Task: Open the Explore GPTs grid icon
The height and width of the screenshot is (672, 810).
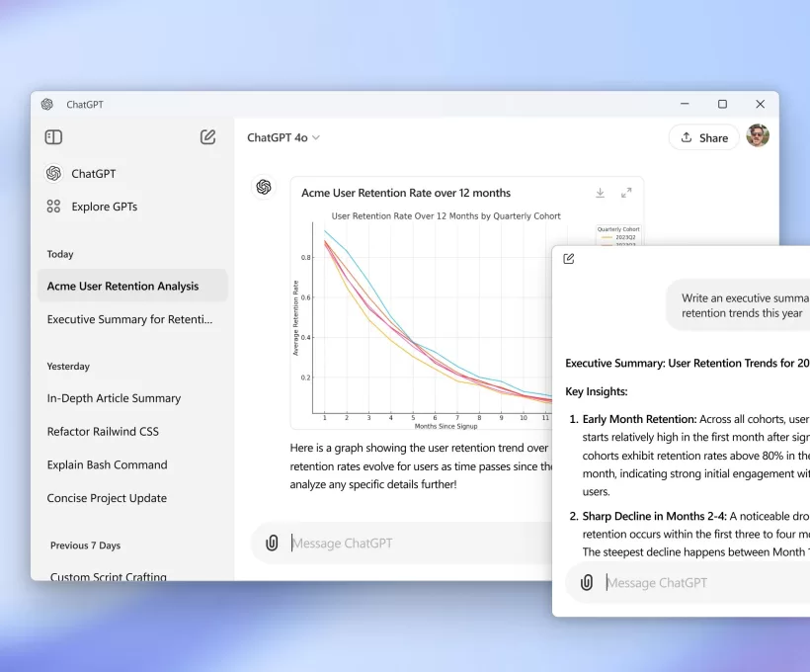Action: pyautogui.click(x=53, y=207)
